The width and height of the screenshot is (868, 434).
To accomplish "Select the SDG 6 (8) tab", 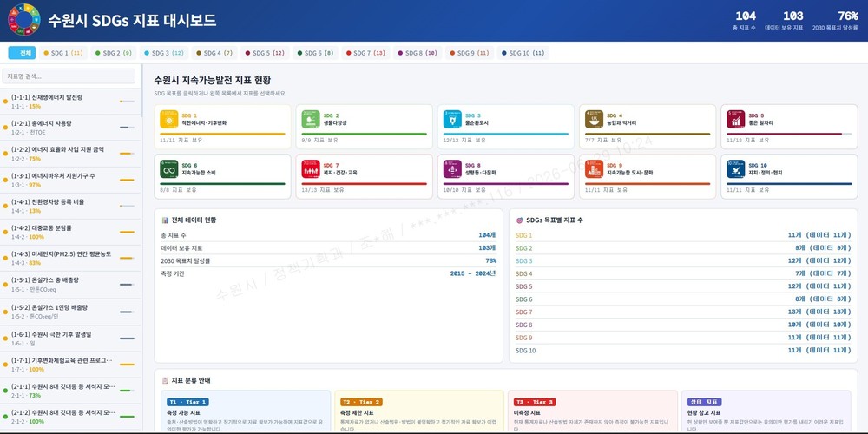I will point(316,53).
